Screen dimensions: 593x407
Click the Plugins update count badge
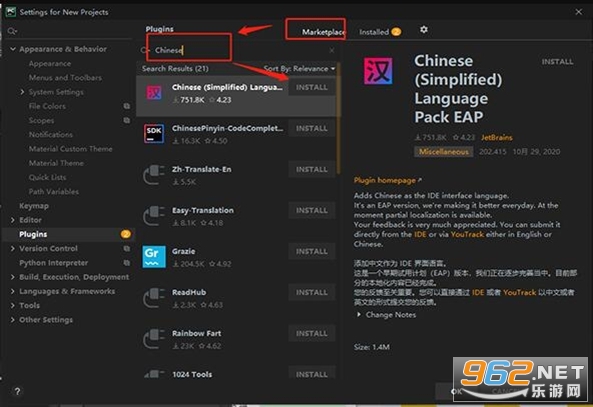coord(126,234)
